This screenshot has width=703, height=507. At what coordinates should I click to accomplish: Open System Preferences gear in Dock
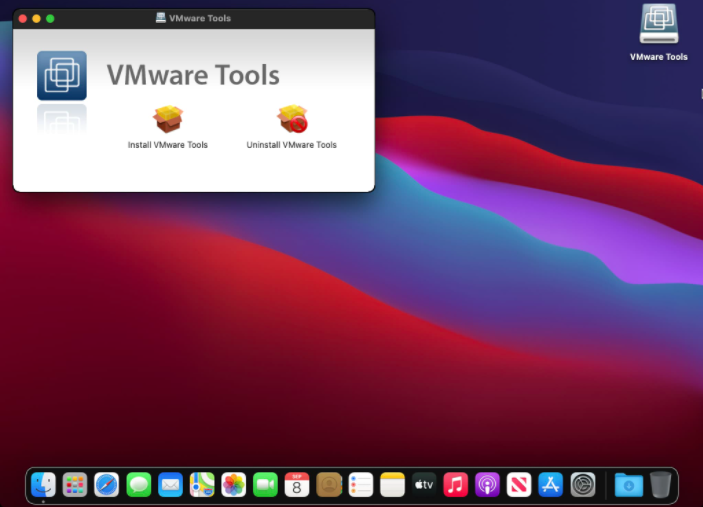coord(583,485)
